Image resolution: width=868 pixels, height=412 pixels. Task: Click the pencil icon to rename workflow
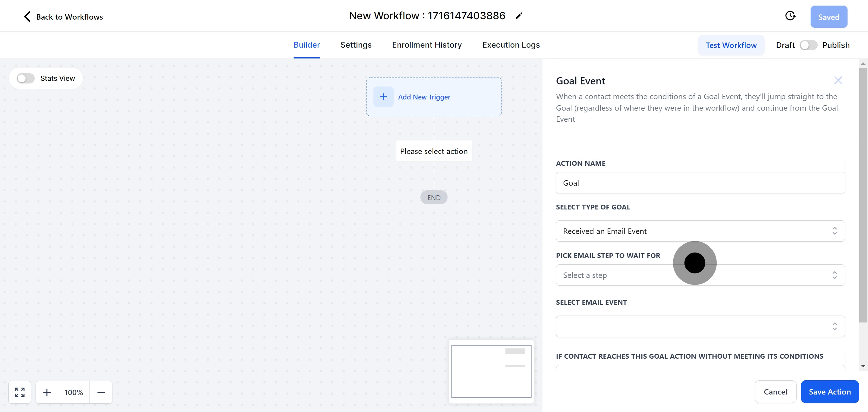coord(519,16)
